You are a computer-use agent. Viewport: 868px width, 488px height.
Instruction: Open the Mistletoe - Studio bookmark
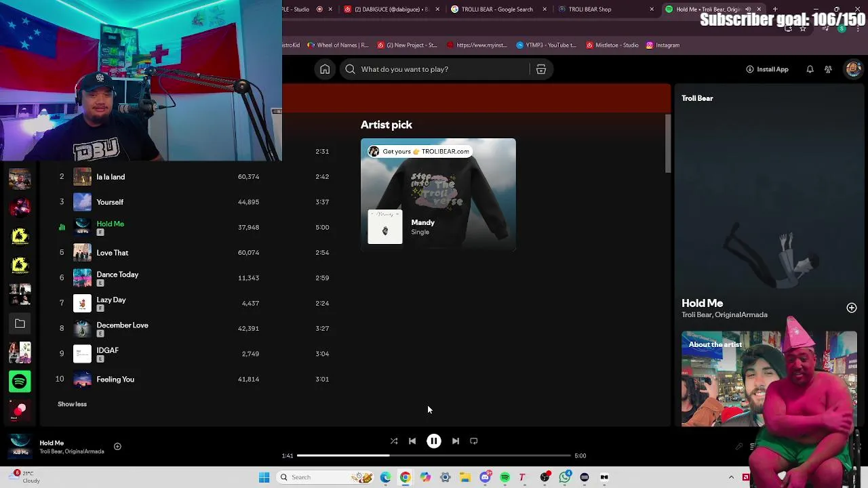click(612, 45)
